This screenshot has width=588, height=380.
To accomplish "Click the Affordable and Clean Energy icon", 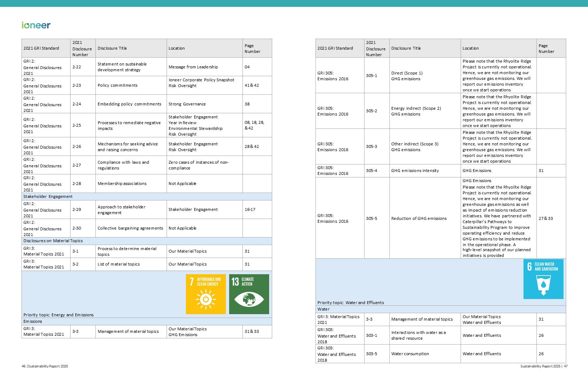I will pyautogui.click(x=206, y=294).
